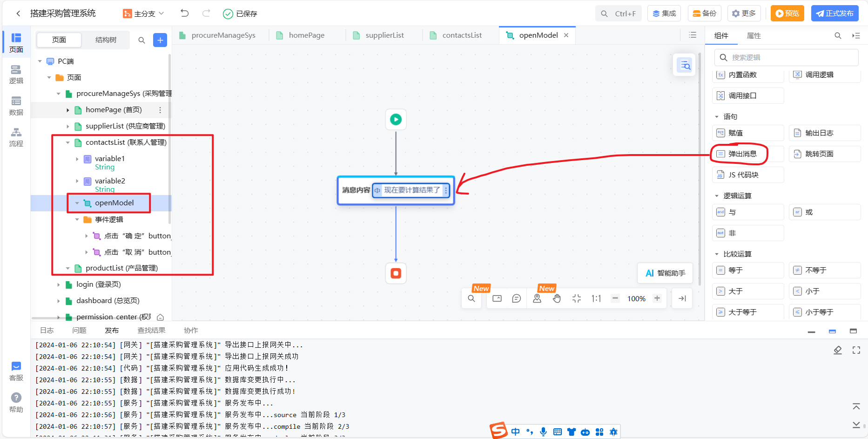Click the red end node on canvas
The width and height of the screenshot is (868, 439).
(396, 273)
